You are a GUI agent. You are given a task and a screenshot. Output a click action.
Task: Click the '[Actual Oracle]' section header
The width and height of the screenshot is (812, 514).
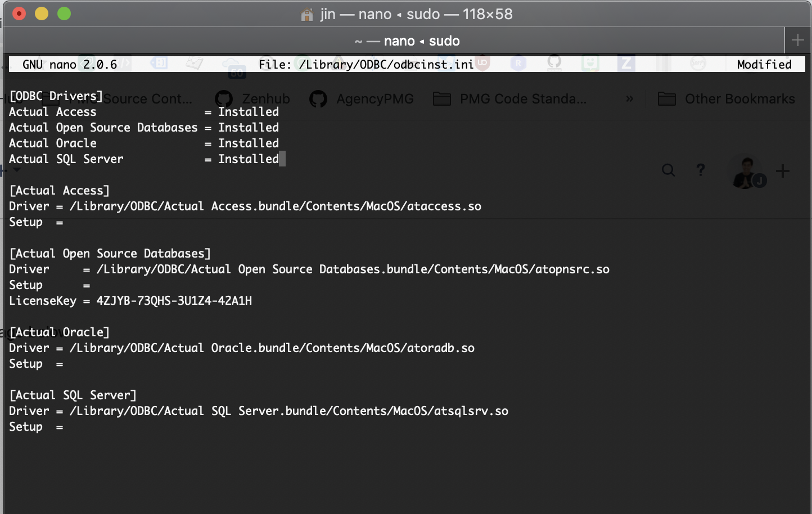(x=60, y=332)
